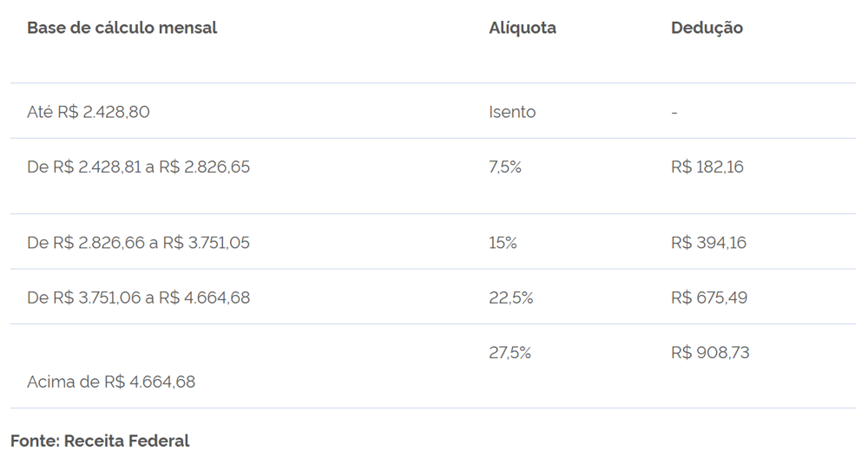Click the 'De R$ 3.751,06 a R$ 4.664,68' cell
The height and width of the screenshot is (464, 868).
coord(138,297)
